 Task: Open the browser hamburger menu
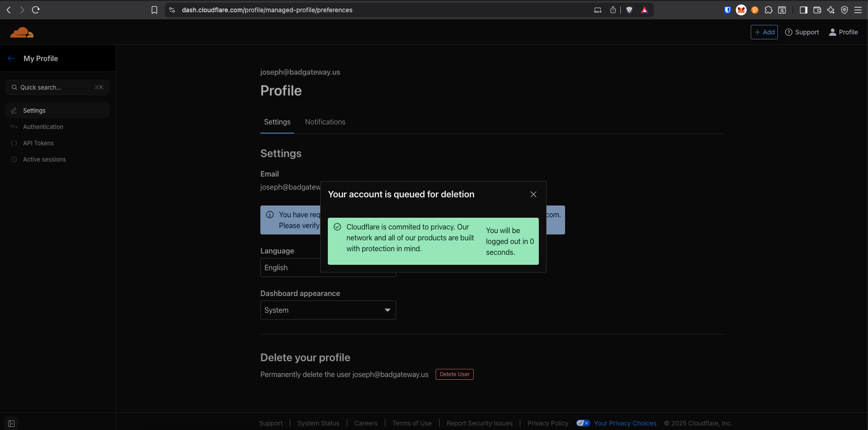pos(859,10)
